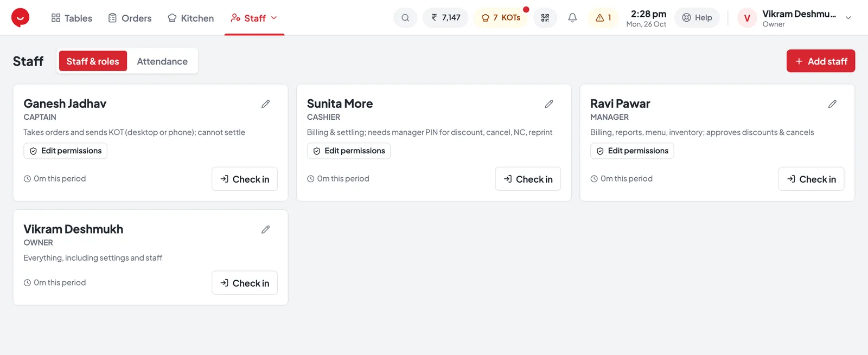
Task: Edit Sunita More with pencil icon
Action: tap(549, 104)
